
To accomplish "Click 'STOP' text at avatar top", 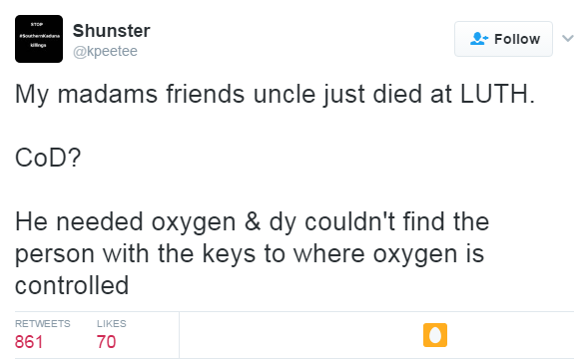I will (x=37, y=24).
